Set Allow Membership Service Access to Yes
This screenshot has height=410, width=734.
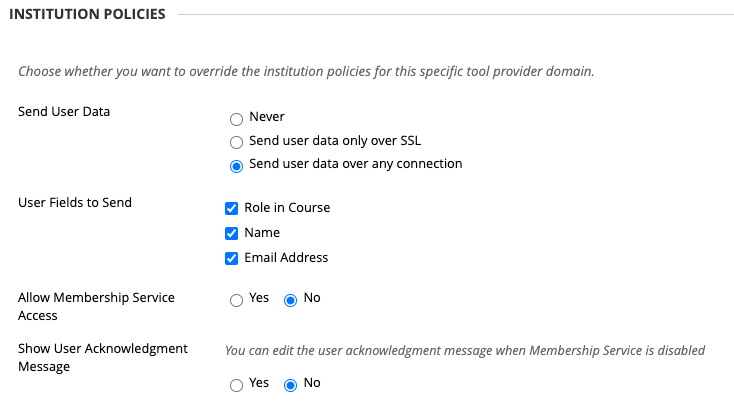click(x=236, y=300)
